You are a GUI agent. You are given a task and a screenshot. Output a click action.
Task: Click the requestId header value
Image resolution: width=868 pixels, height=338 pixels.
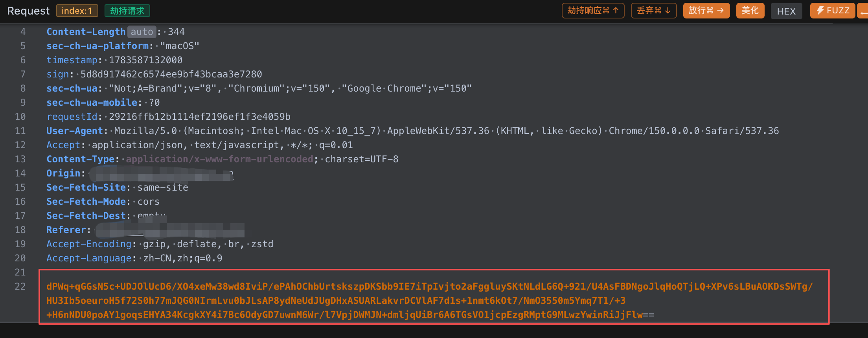(x=200, y=117)
